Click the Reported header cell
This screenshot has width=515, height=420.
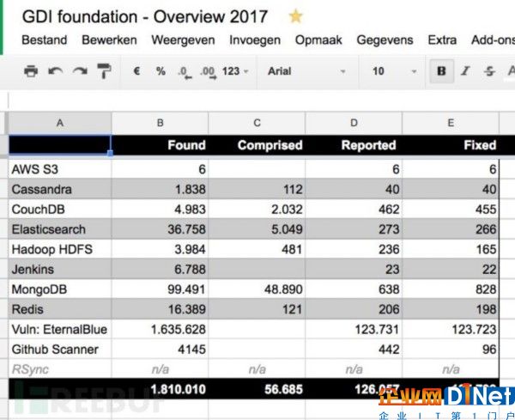click(354, 145)
